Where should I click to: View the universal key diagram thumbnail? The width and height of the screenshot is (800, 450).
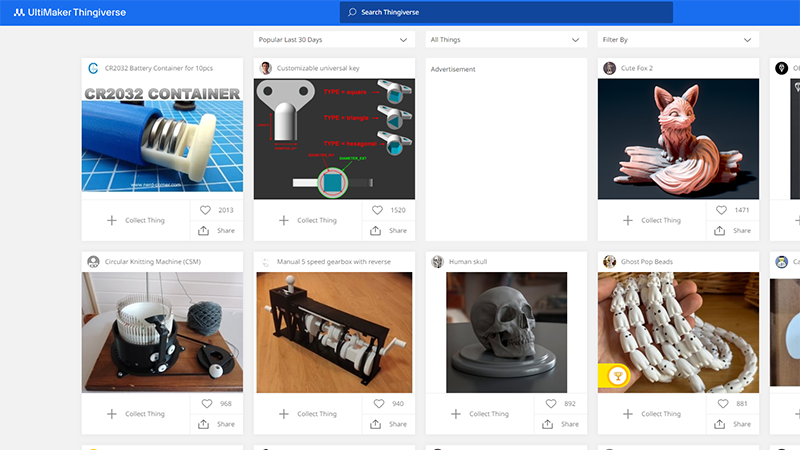334,139
